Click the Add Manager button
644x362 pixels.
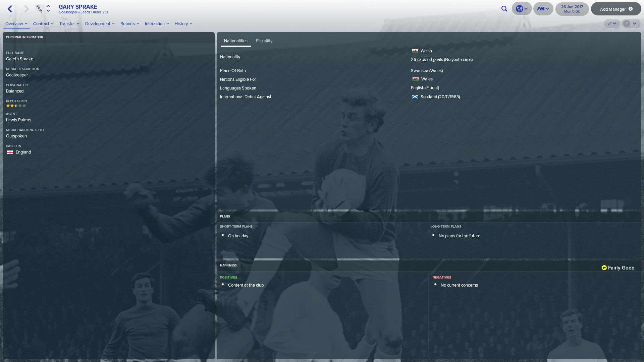coord(616,9)
